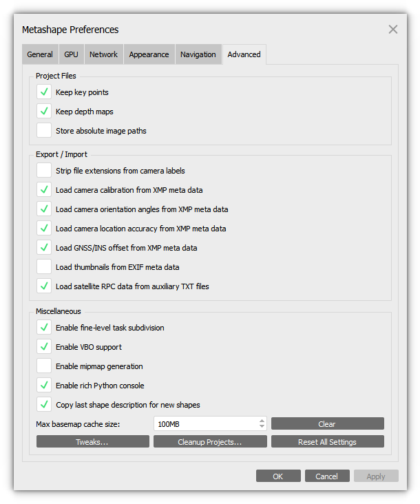Click Reset All Settings
This screenshot has width=420, height=504.
[x=328, y=442]
